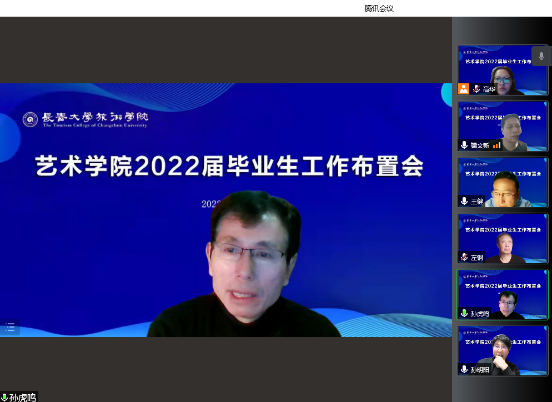
Task: Select fourth participant video thumbnail
Action: point(502,238)
